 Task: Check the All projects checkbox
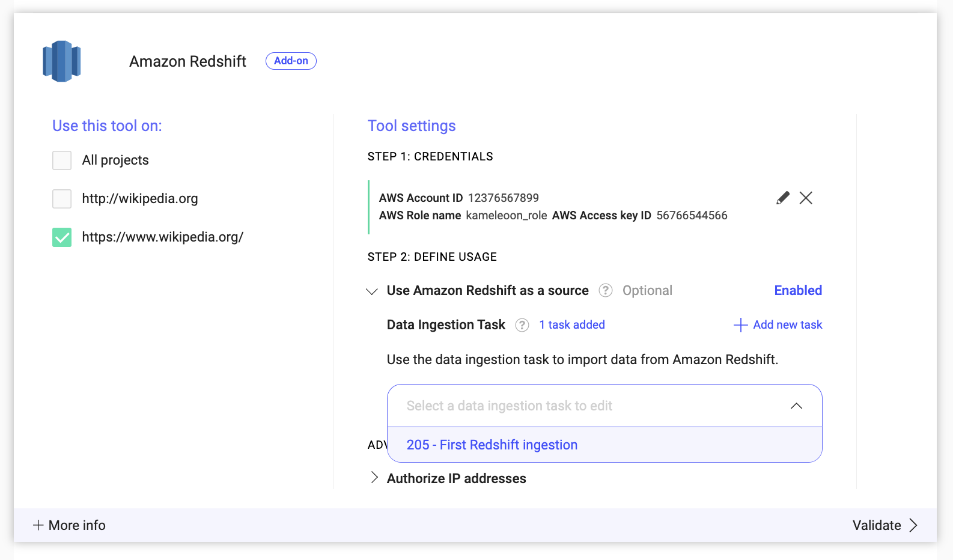[x=62, y=160]
